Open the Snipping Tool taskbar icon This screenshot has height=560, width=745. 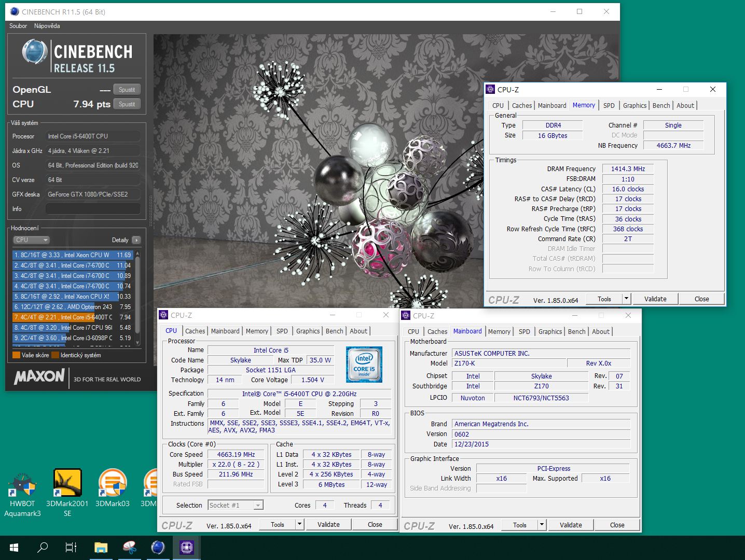click(x=129, y=548)
